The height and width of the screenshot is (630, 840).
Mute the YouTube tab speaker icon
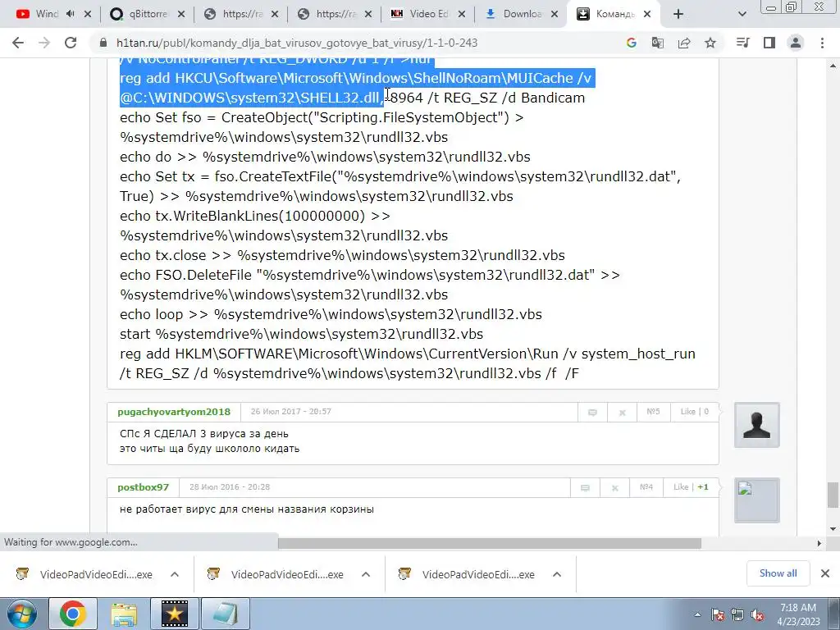point(71,14)
